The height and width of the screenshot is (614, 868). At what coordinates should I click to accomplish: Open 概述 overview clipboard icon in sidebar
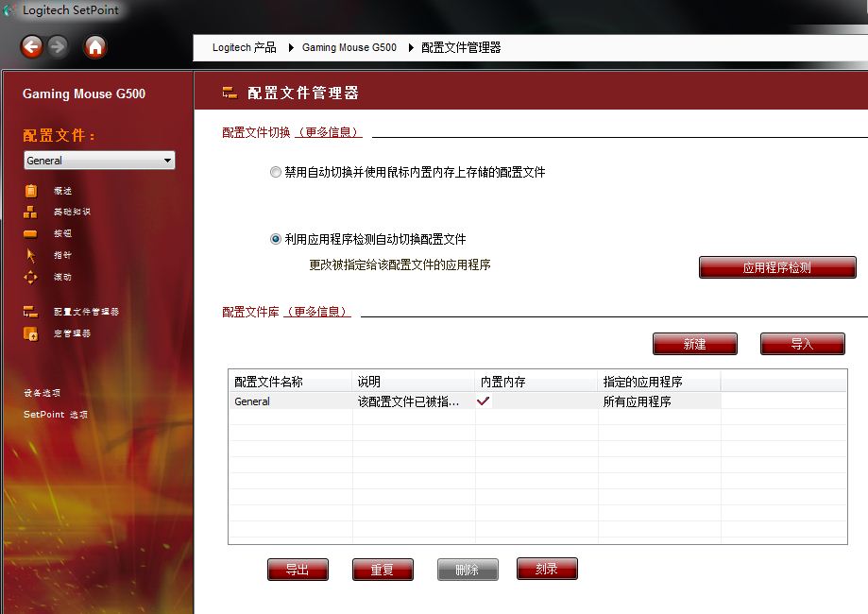30,191
